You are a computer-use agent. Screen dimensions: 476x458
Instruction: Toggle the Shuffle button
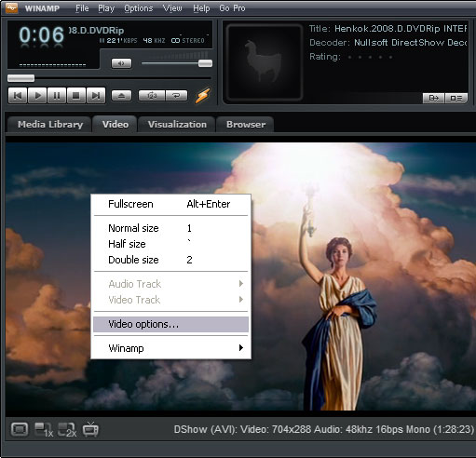[x=152, y=95]
